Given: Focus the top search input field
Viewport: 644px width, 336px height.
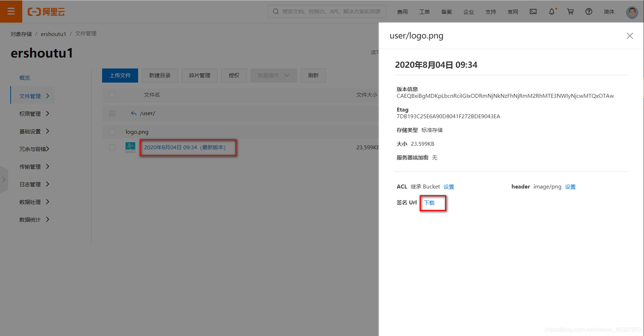Looking at the screenshot, I should (327, 12).
